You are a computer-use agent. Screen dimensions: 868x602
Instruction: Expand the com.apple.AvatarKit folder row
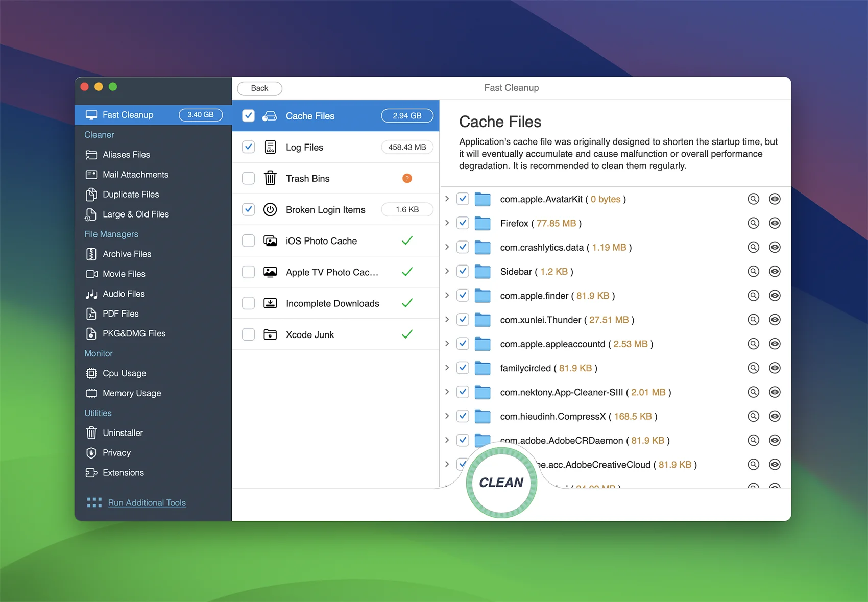(447, 199)
